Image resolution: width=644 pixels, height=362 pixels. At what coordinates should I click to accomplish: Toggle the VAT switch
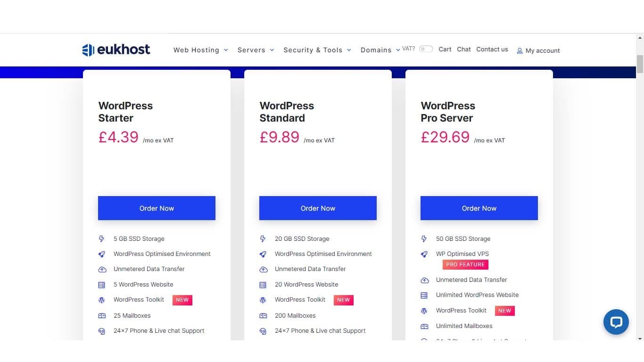click(426, 49)
